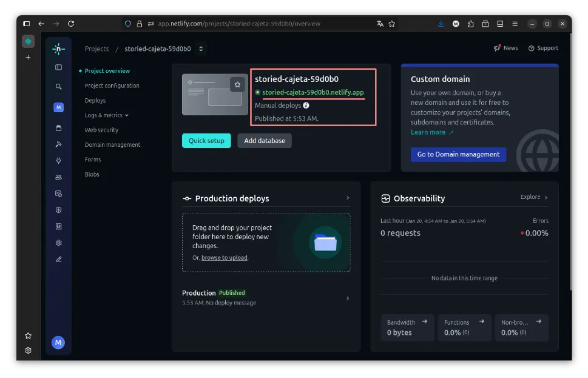The height and width of the screenshot is (378, 588).
Task: Expand Production deploys with the chevron
Action: point(348,198)
